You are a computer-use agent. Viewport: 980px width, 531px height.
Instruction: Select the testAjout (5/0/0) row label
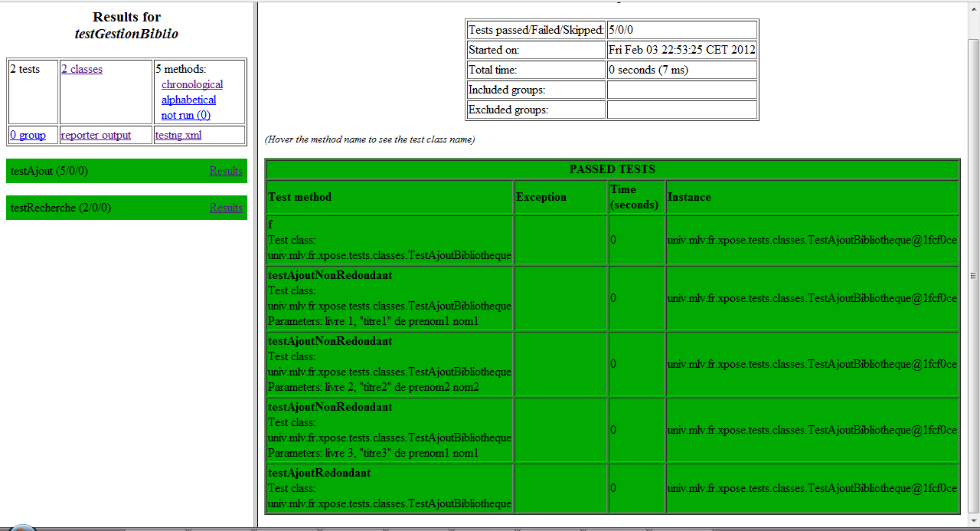(x=49, y=171)
